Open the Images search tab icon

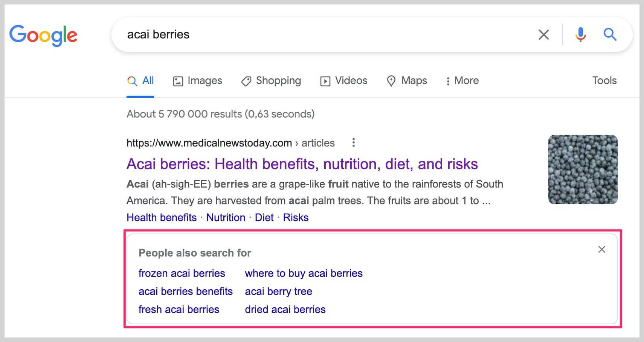178,81
